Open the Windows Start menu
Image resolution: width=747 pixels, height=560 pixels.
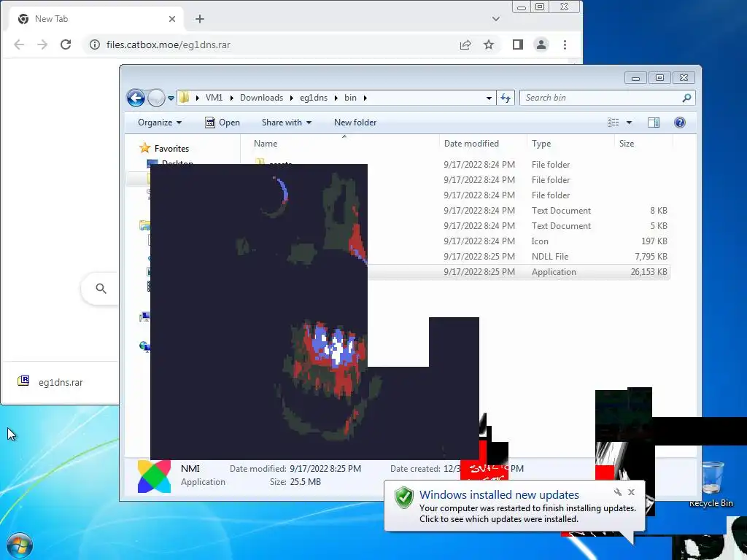pyautogui.click(x=20, y=546)
